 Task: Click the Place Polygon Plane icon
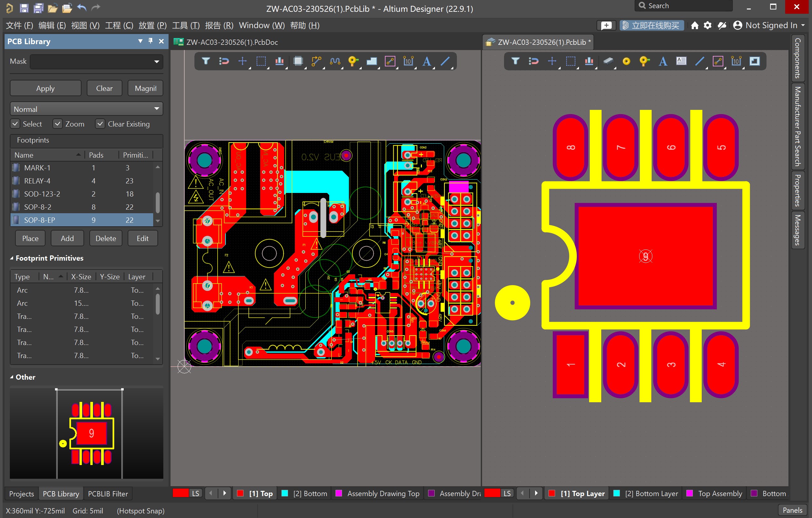coord(371,61)
